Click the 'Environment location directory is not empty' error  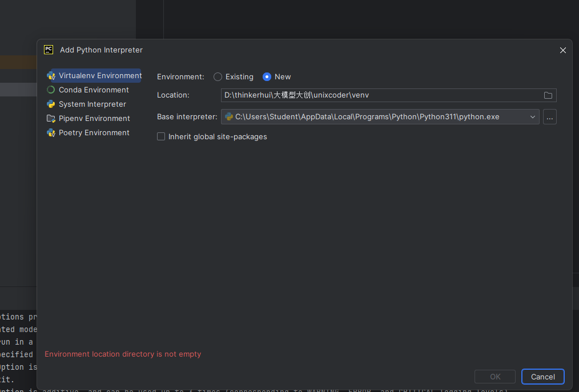point(123,354)
